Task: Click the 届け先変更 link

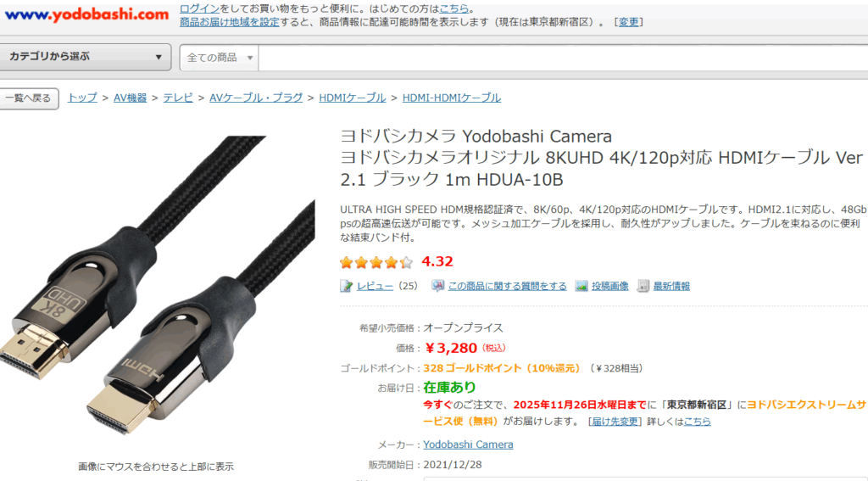Action: (615, 421)
